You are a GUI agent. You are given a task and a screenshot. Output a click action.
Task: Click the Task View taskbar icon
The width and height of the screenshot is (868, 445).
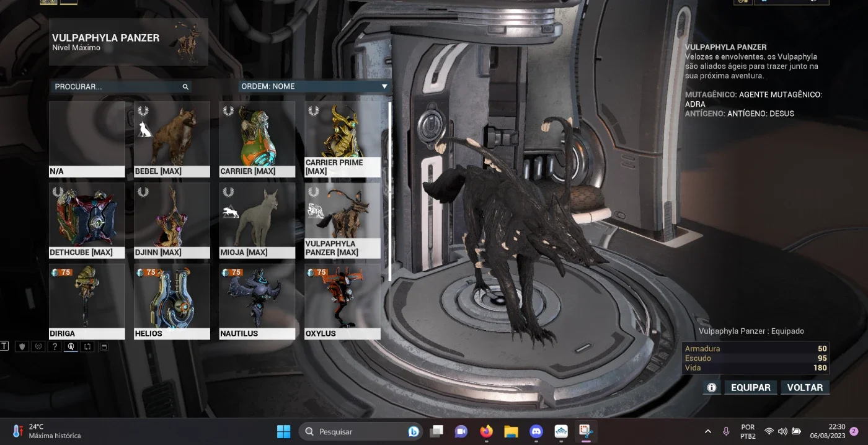(x=437, y=431)
